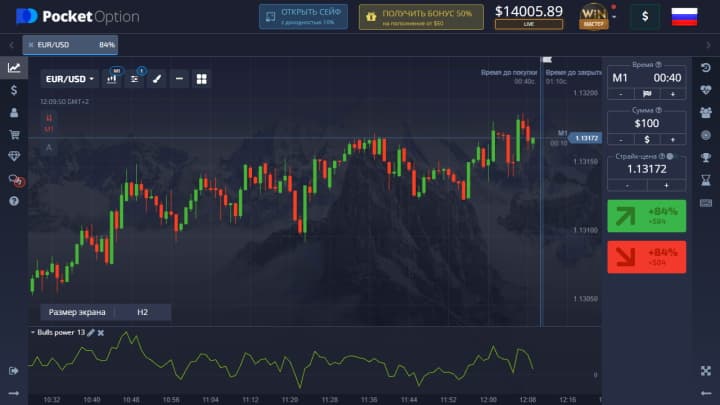This screenshot has width=720, height=405.
Task: Open the Russian flag language selector
Action: [684, 16]
